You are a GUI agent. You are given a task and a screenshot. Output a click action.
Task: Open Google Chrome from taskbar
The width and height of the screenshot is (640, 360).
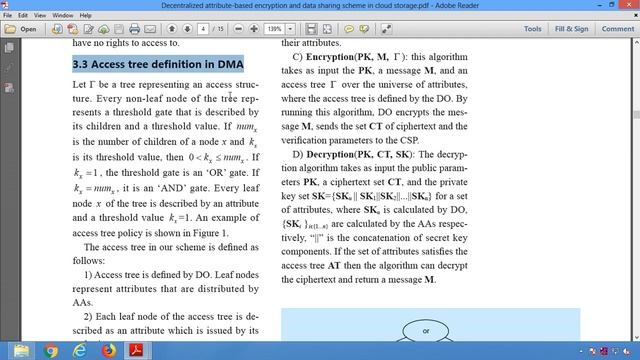pos(51,351)
